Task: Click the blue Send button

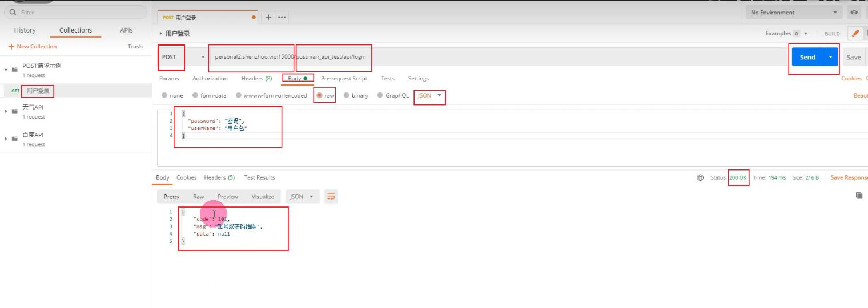Action: pos(807,57)
